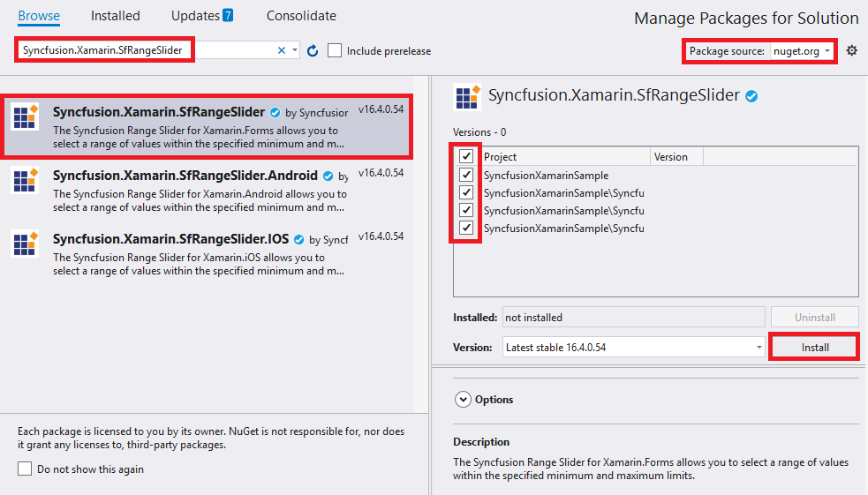Screen dimensions: 868x495
Task: Open the Version Latest stable dropdown
Action: [x=633, y=348]
